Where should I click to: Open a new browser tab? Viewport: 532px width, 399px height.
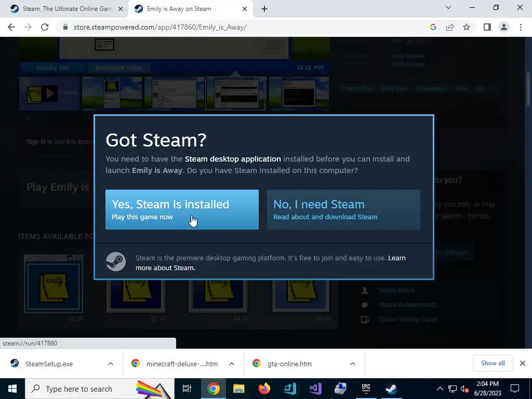click(x=264, y=9)
